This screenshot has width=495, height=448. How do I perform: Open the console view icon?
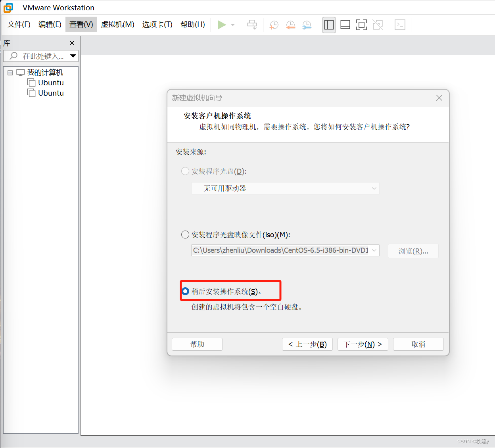point(400,25)
